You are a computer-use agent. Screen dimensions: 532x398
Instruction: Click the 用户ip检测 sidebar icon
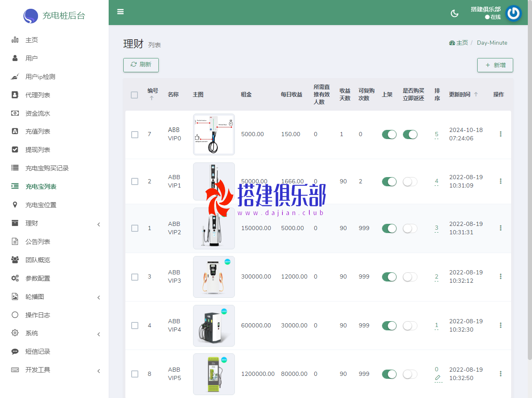click(x=15, y=76)
